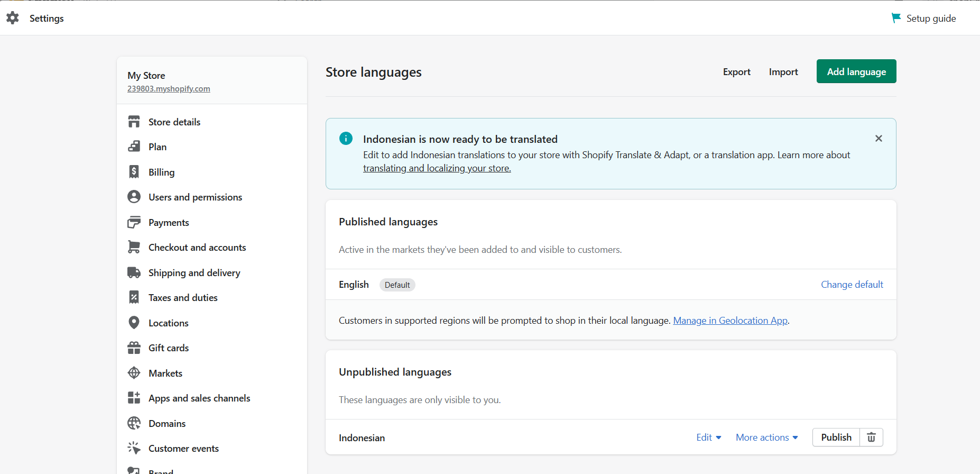980x474 pixels.
Task: Click the Shipping truck icon
Action: tap(134, 272)
